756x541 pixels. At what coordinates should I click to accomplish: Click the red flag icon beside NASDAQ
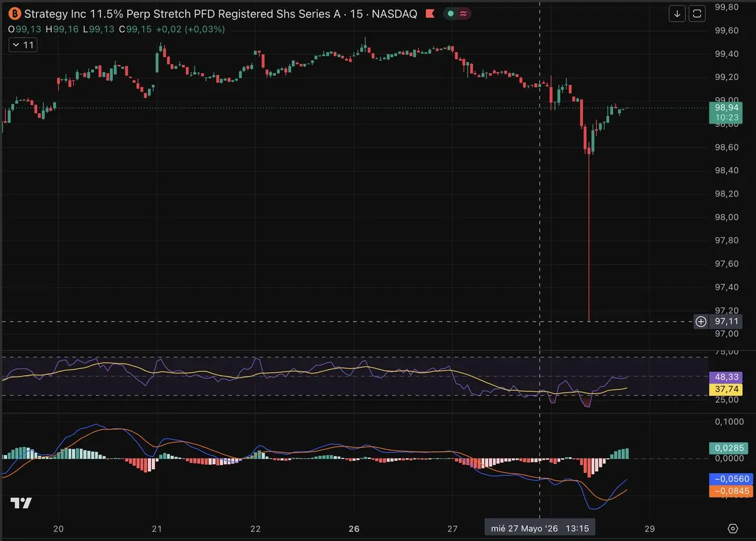tap(430, 13)
